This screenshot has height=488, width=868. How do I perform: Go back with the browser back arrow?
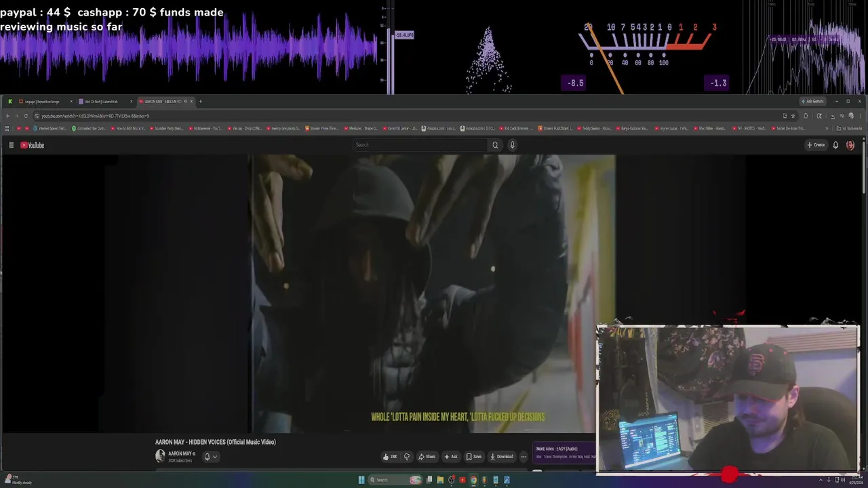(x=7, y=116)
